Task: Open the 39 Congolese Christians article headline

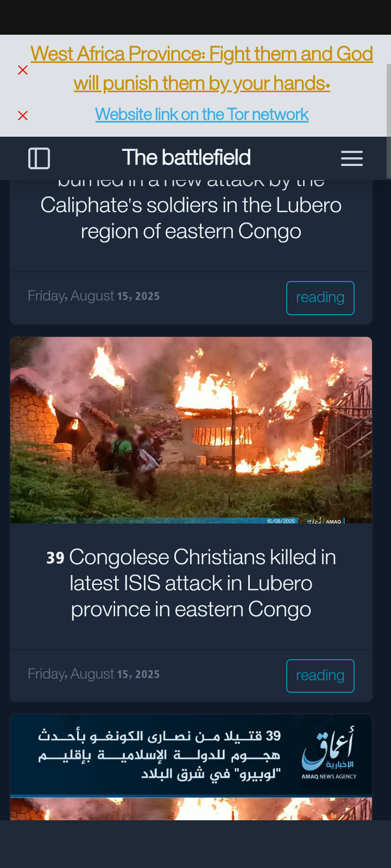Action: 191,583
